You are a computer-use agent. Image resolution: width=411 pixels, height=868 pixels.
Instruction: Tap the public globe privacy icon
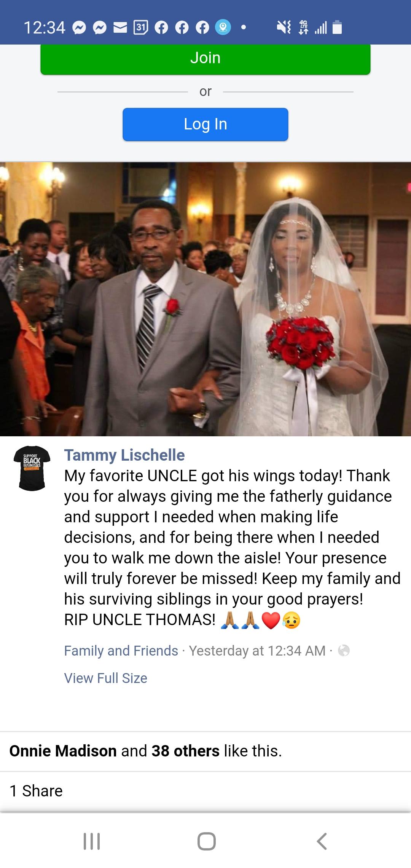[x=344, y=651]
